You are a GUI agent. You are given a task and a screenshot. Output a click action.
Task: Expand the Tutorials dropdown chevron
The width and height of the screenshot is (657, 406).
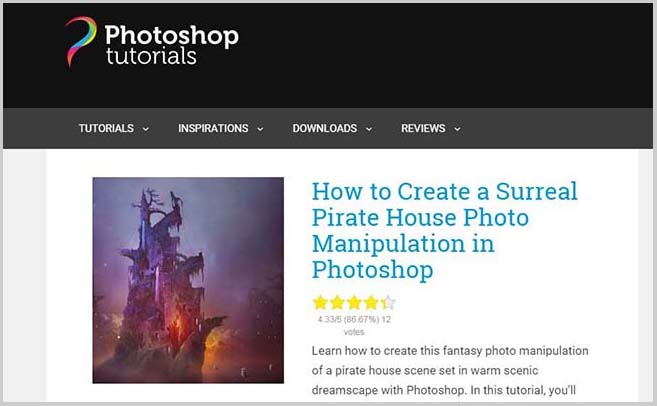(x=146, y=129)
